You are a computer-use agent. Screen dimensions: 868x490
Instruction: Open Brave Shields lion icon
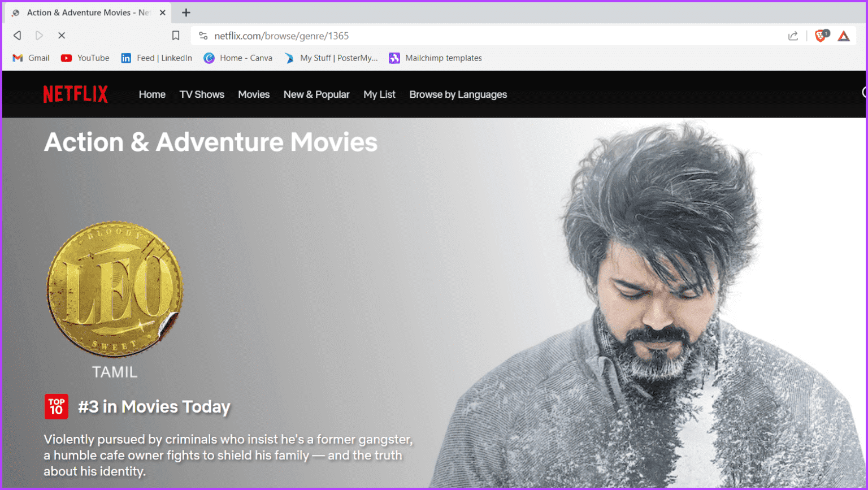[821, 36]
